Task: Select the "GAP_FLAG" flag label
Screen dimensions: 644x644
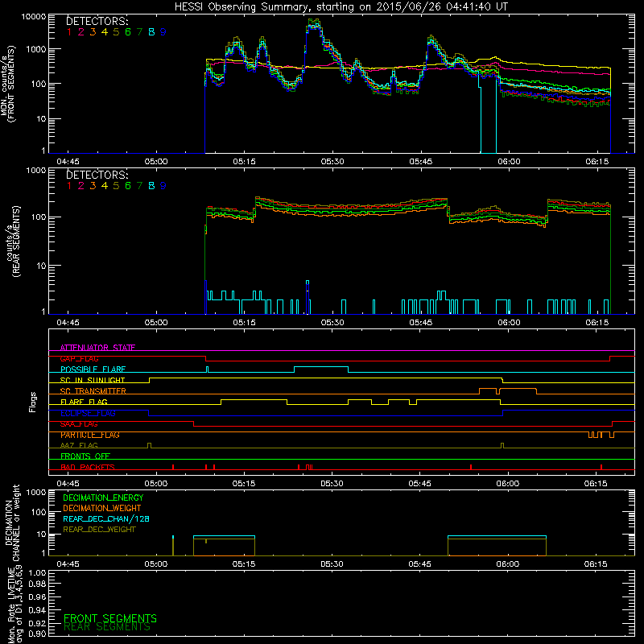Action: (79, 358)
